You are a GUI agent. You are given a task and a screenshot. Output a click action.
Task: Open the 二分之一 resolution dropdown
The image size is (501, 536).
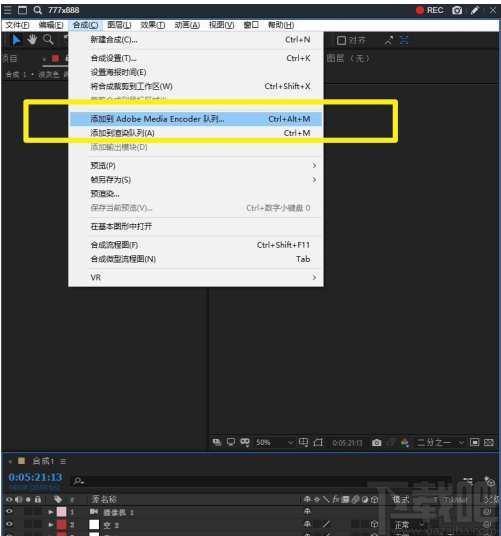point(440,442)
